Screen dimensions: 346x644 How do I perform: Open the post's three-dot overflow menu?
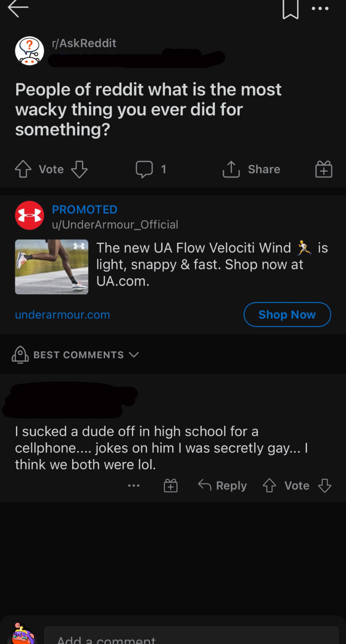[x=320, y=9]
